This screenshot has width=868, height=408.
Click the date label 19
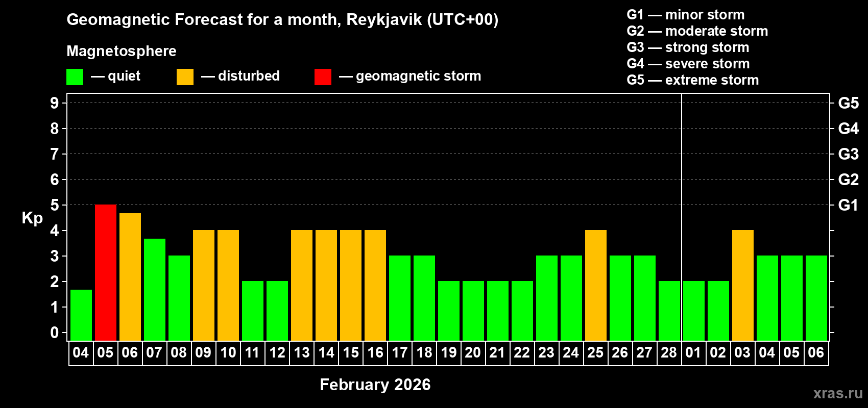[448, 353]
